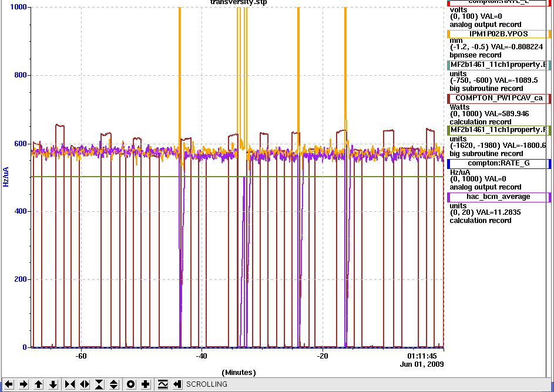This screenshot has height=392, width=554.
Task: Click the VAL=-0.808224 reading
Action: [x=516, y=48]
